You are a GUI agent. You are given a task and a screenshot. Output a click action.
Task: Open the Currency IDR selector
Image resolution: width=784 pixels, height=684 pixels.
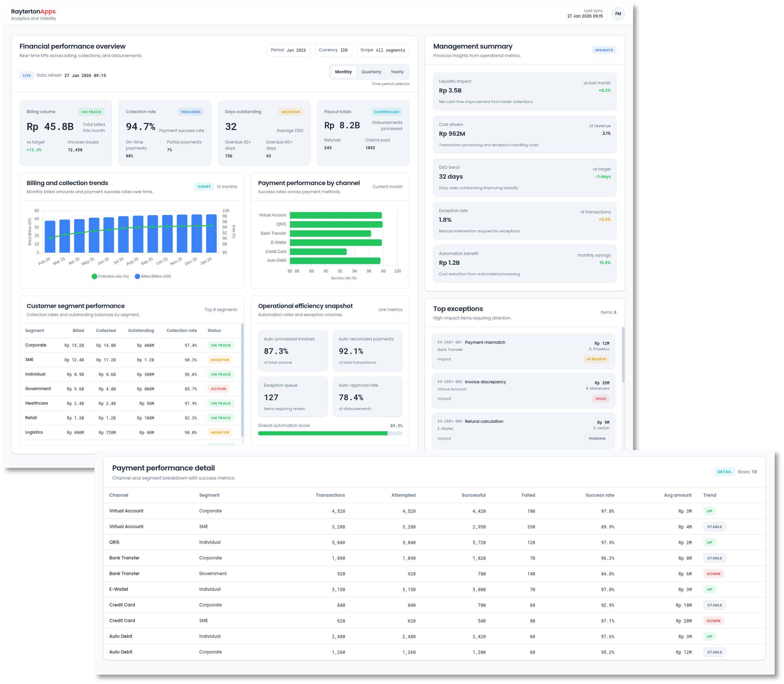(x=333, y=50)
